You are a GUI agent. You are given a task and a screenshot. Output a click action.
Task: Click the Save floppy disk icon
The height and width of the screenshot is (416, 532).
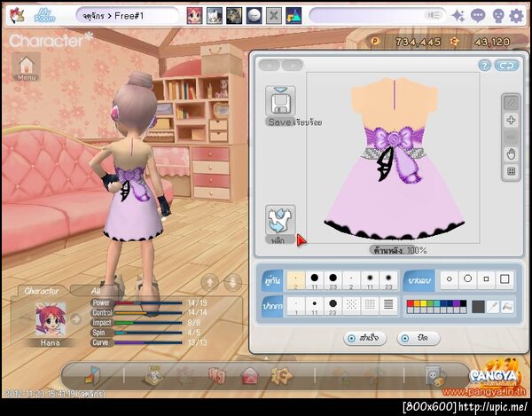point(280,101)
